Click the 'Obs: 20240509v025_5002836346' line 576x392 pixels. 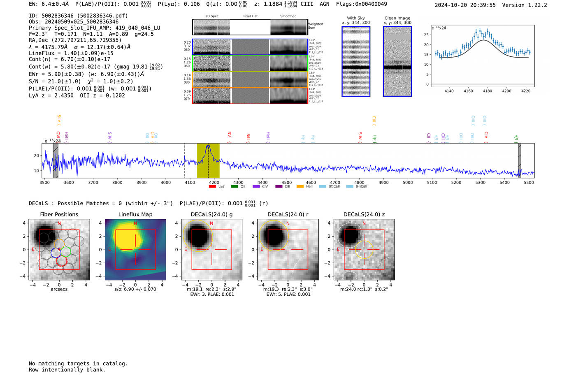tap(74, 22)
